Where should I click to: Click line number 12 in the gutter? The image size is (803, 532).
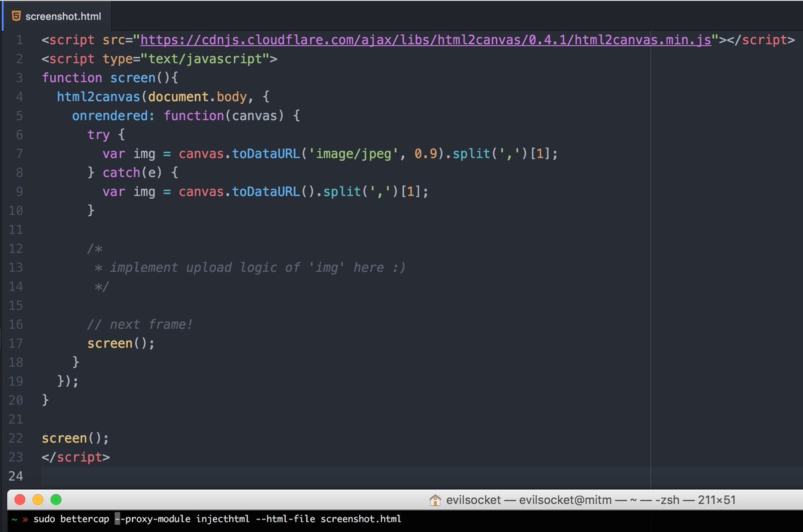(x=15, y=249)
